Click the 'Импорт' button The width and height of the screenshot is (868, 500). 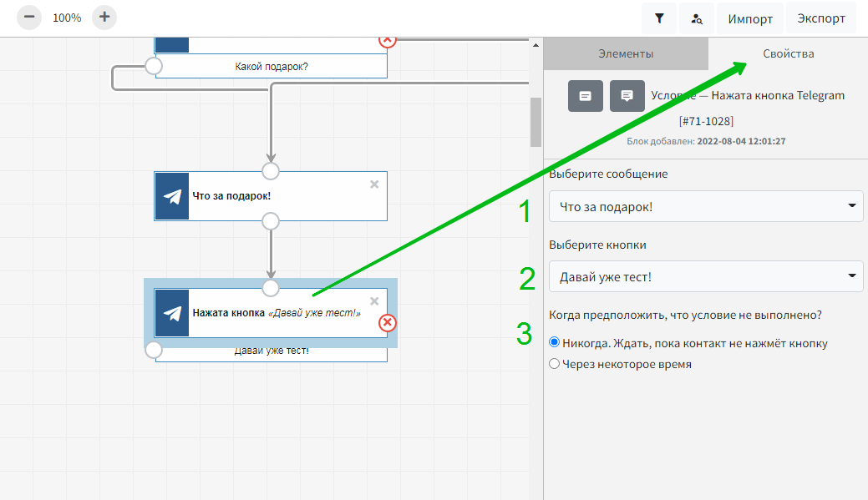749,18
